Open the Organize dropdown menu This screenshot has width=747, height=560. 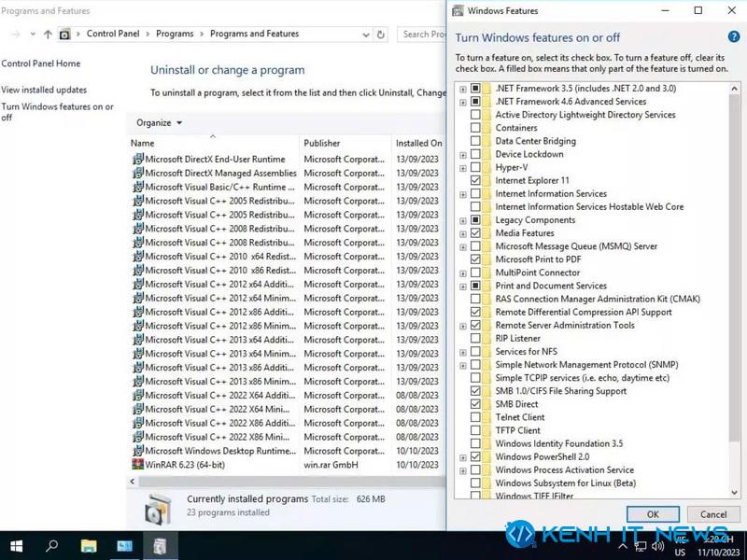pyautogui.click(x=159, y=122)
